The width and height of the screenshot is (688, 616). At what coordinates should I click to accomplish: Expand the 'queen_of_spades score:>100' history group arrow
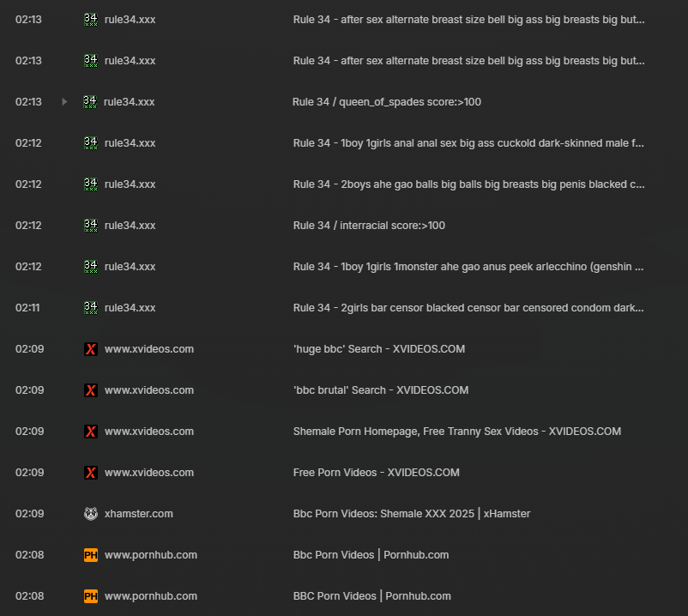click(64, 102)
